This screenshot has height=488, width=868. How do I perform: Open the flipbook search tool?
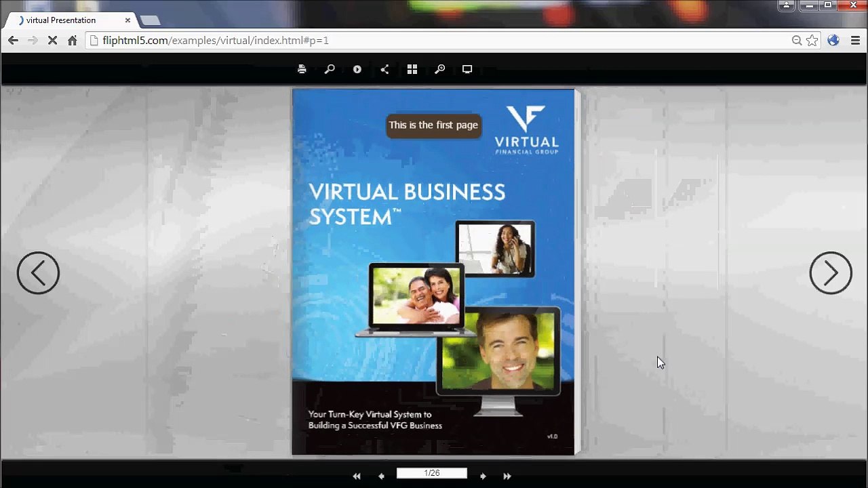point(330,69)
